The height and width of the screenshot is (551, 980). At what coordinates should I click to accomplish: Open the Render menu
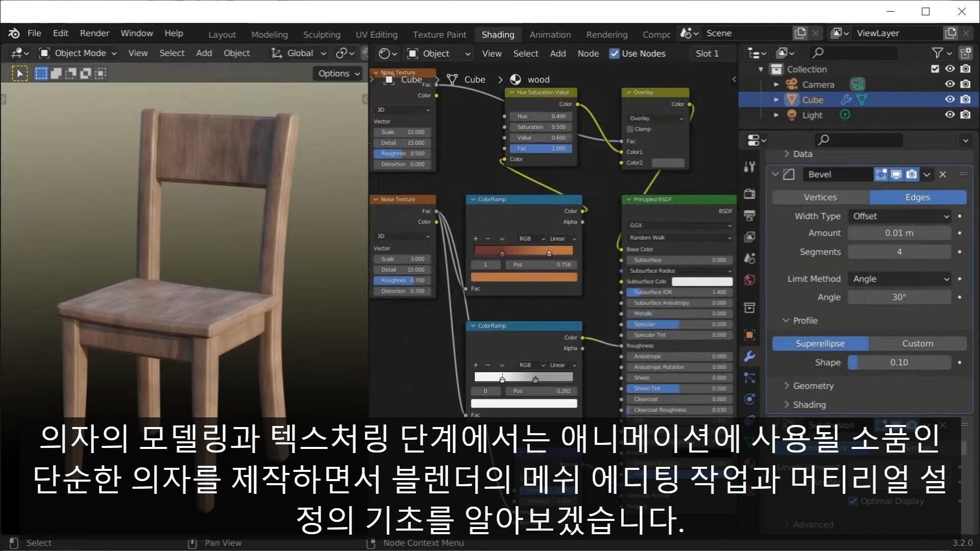tap(94, 33)
